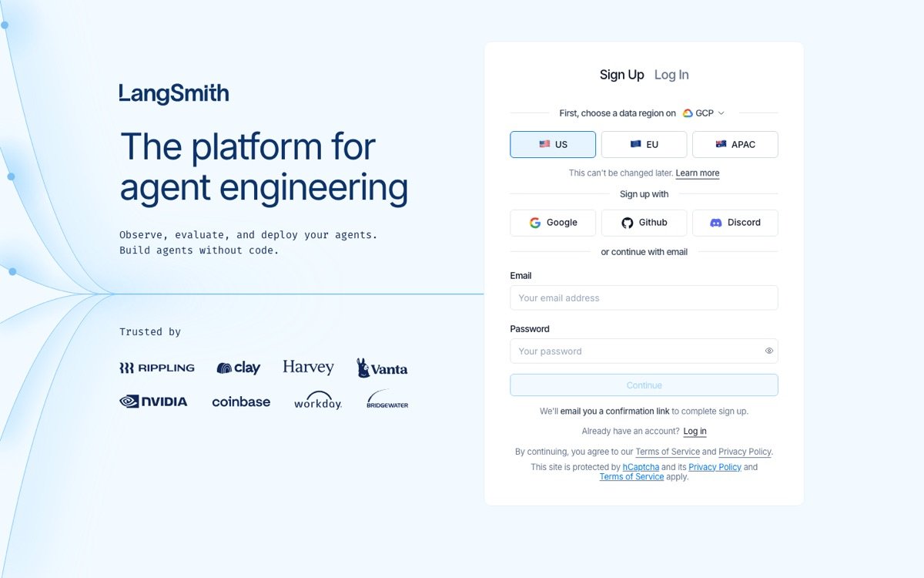The image size is (924, 578).
Task: Click the Vanta logo
Action: tap(382, 368)
